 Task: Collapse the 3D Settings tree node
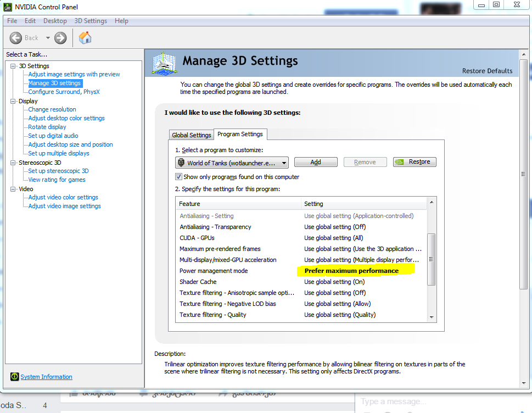[13, 66]
